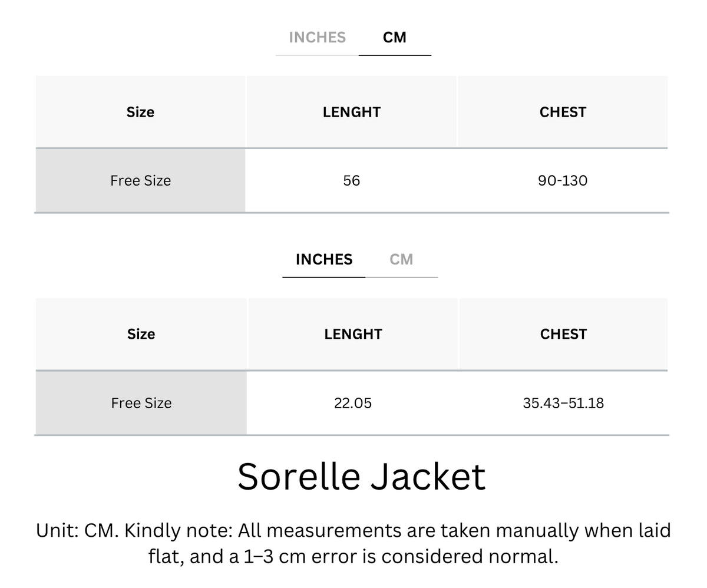Click the length value 22.05
This screenshot has height=588, width=707.
pyautogui.click(x=353, y=403)
